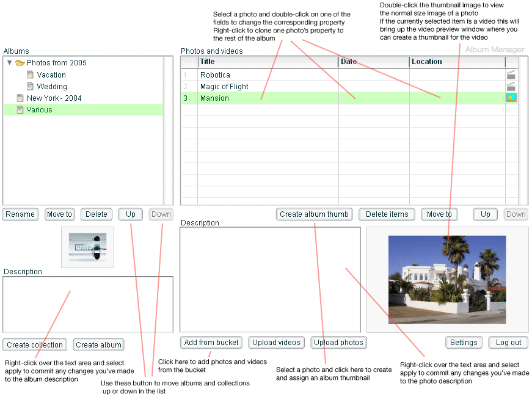This screenshot has height=397, width=532.
Task: Collapse the Photos from 2005 collection
Action: pyautogui.click(x=10, y=62)
